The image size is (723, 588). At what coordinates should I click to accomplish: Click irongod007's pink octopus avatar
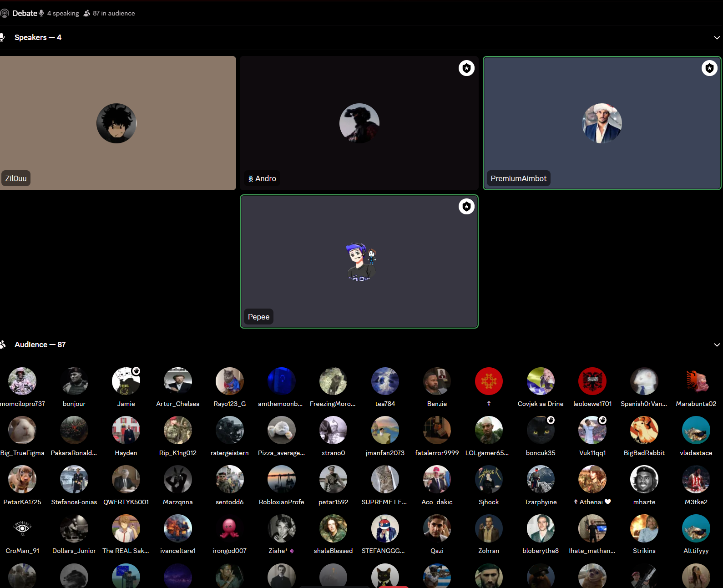(x=229, y=528)
